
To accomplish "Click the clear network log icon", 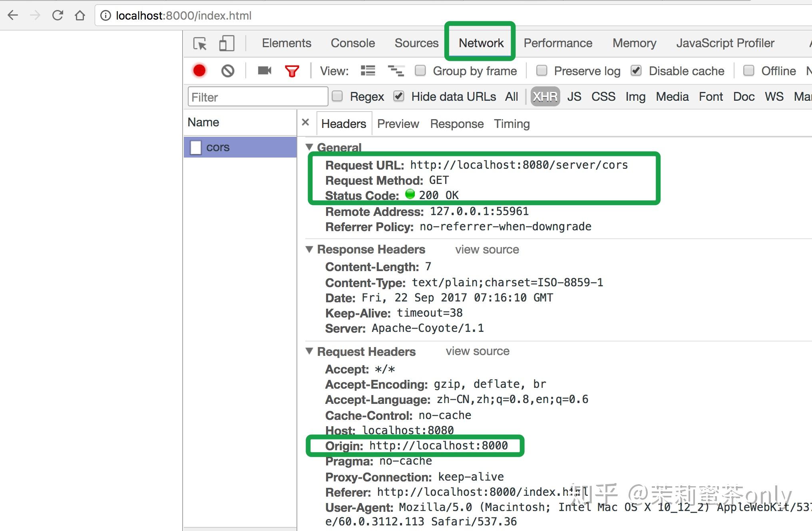I will tap(228, 71).
